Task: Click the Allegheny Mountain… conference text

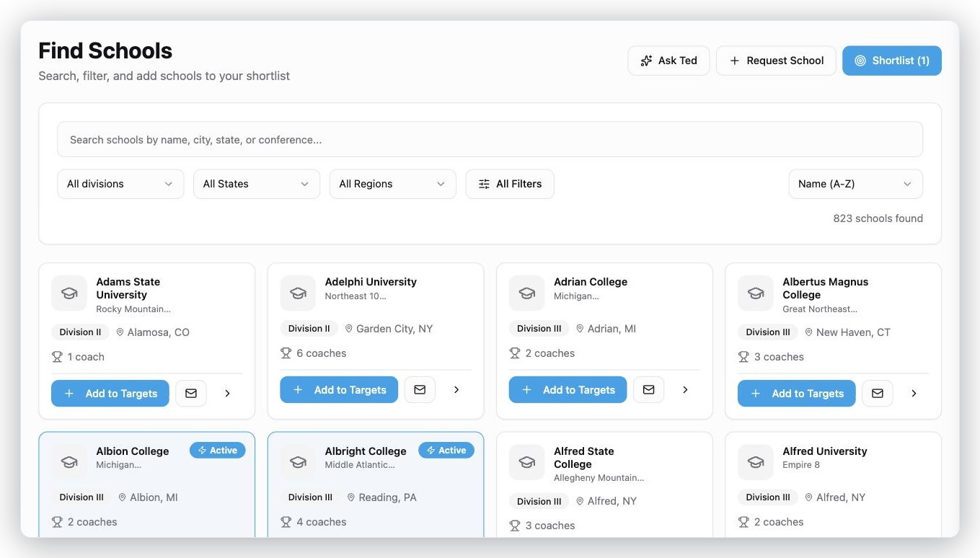Action: (599, 478)
